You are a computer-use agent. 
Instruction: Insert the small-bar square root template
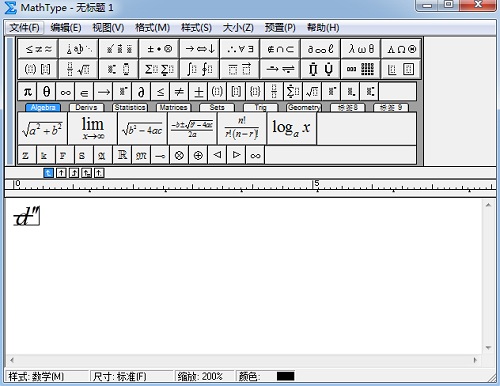point(312,91)
